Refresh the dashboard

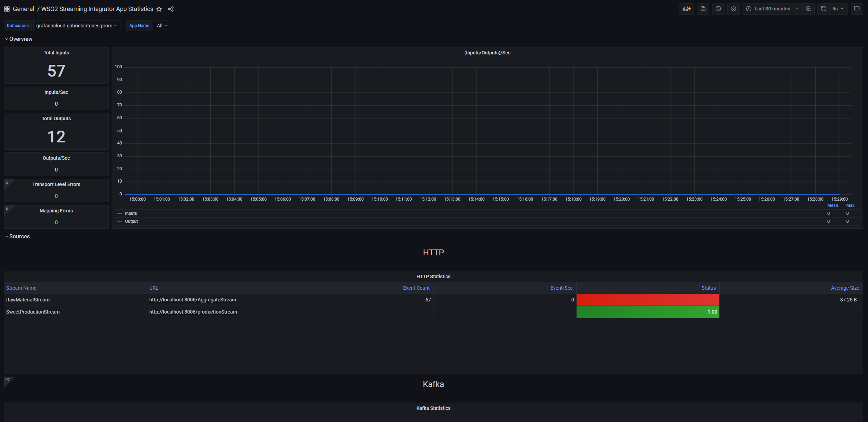click(824, 9)
